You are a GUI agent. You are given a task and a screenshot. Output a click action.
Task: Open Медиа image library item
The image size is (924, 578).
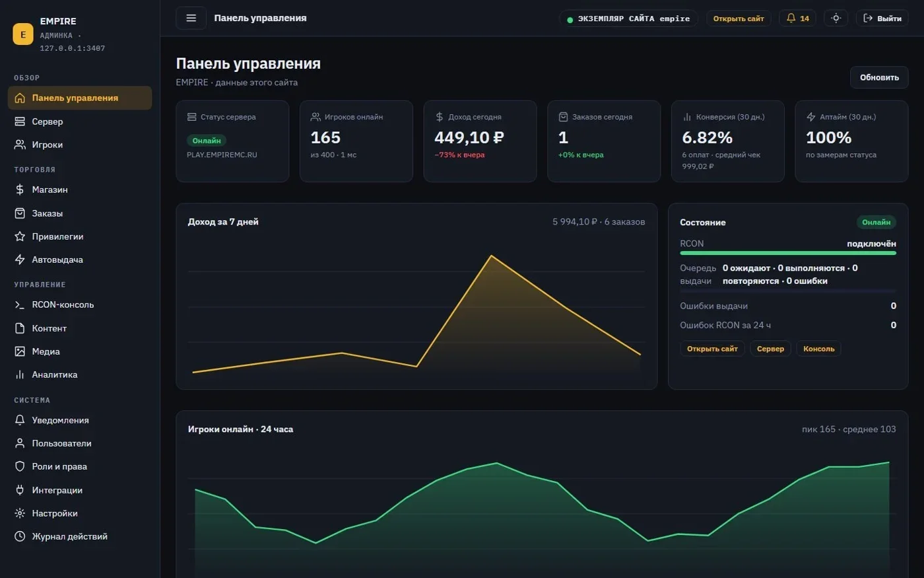pyautogui.click(x=80, y=351)
